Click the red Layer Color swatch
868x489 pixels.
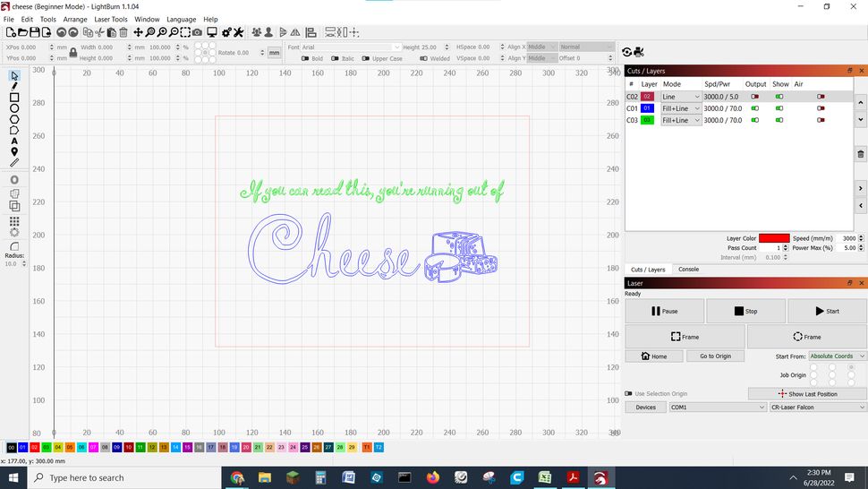(x=773, y=239)
